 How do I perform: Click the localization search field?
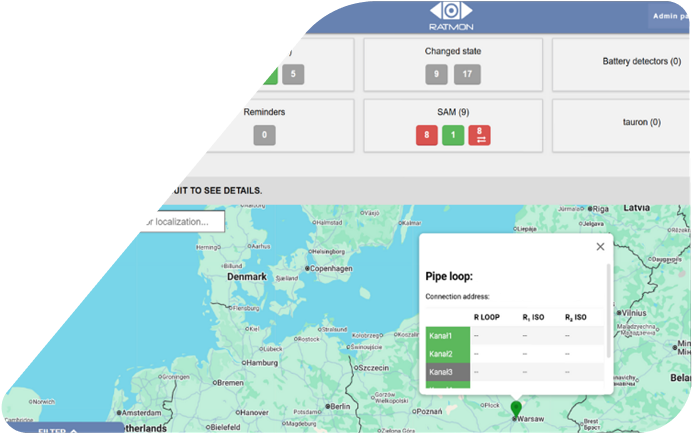pyautogui.click(x=180, y=221)
